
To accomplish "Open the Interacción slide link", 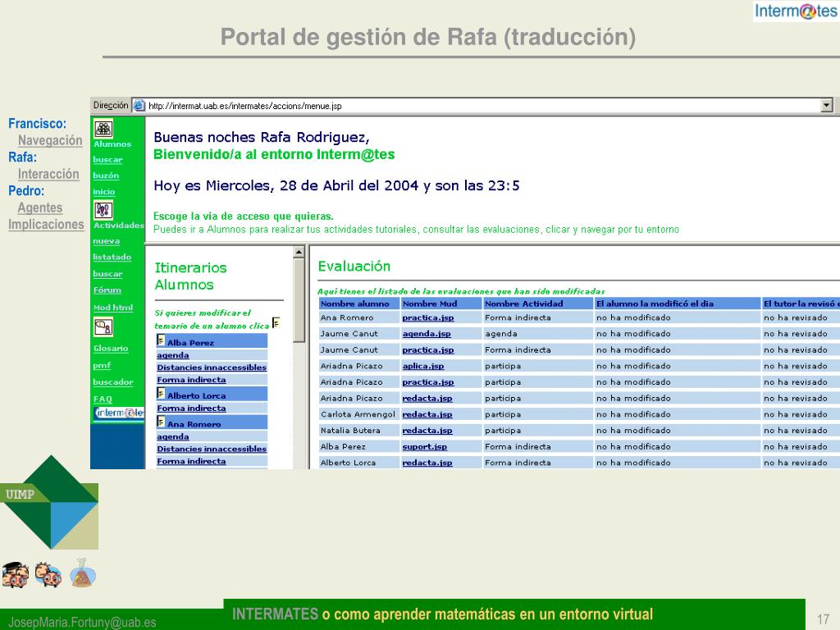I will (x=48, y=174).
